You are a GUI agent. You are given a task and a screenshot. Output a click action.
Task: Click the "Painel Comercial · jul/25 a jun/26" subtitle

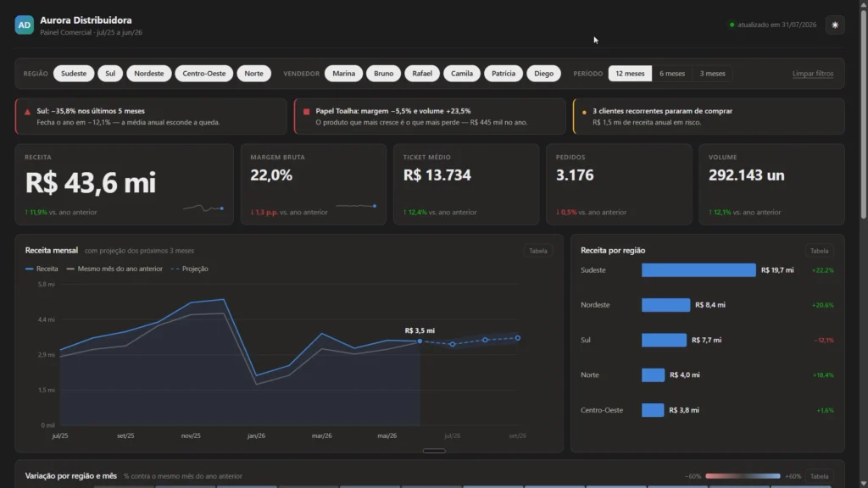tap(91, 33)
